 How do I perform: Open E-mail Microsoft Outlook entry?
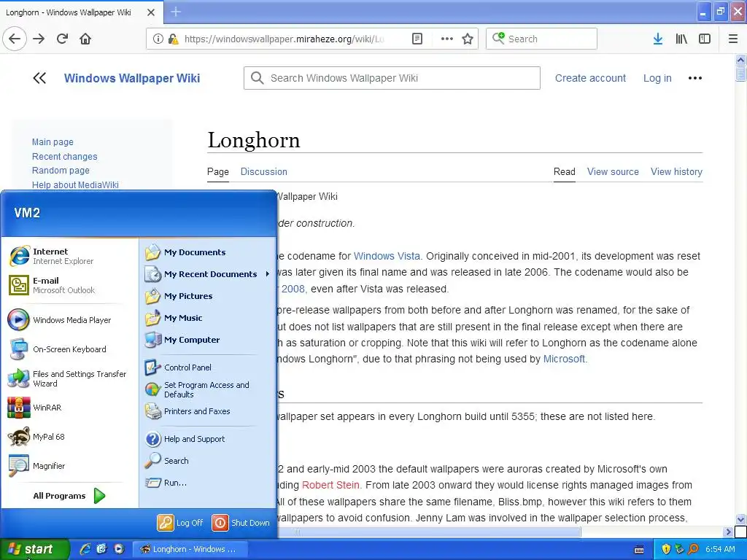tap(70, 285)
